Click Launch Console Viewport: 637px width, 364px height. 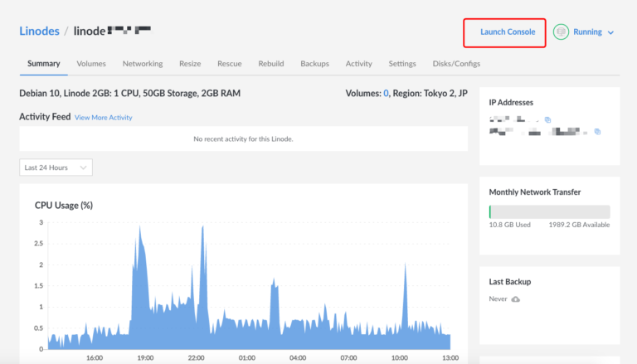[508, 32]
